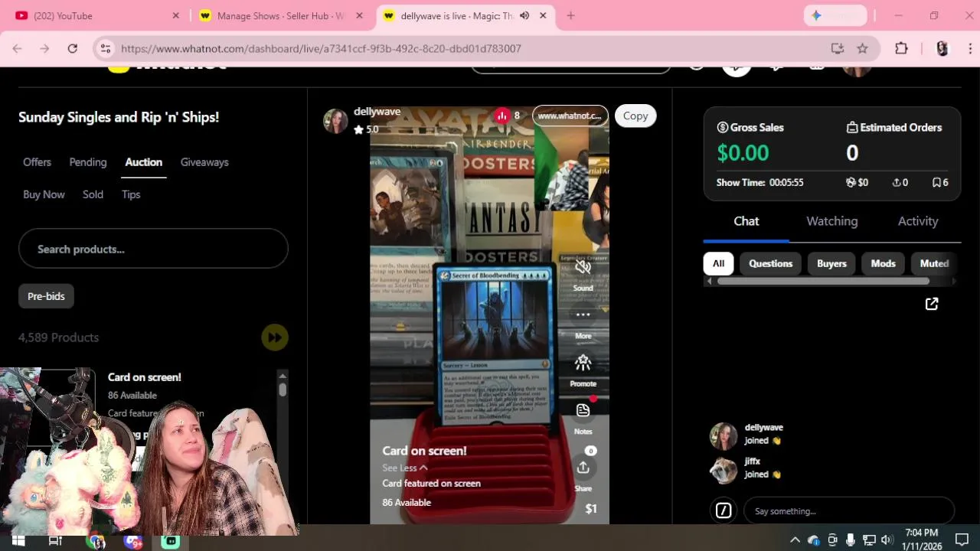The width and height of the screenshot is (980, 551).
Task: Open dellywave avatar on the stream header
Action: point(335,121)
